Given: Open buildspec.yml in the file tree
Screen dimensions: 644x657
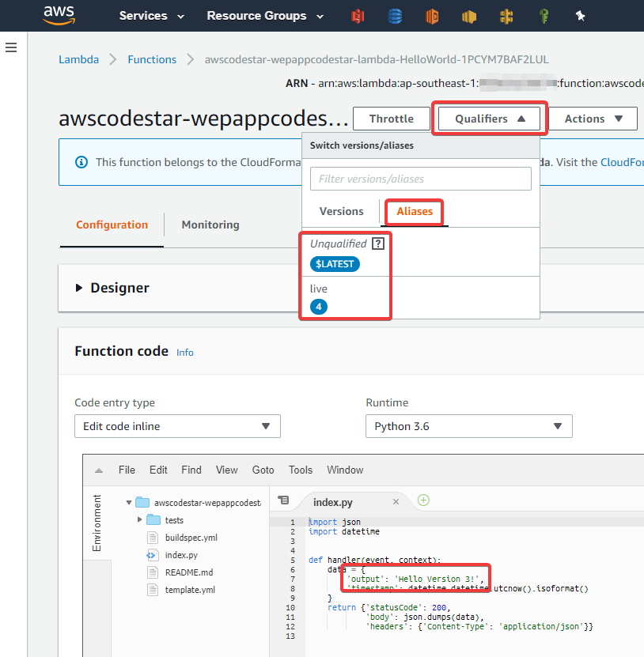Looking at the screenshot, I should point(191,538).
